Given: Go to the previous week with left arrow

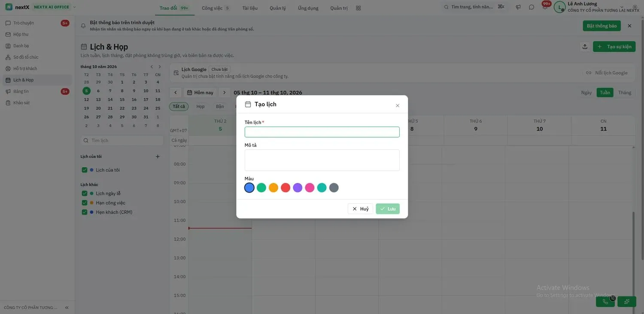Looking at the screenshot, I should pos(175,93).
